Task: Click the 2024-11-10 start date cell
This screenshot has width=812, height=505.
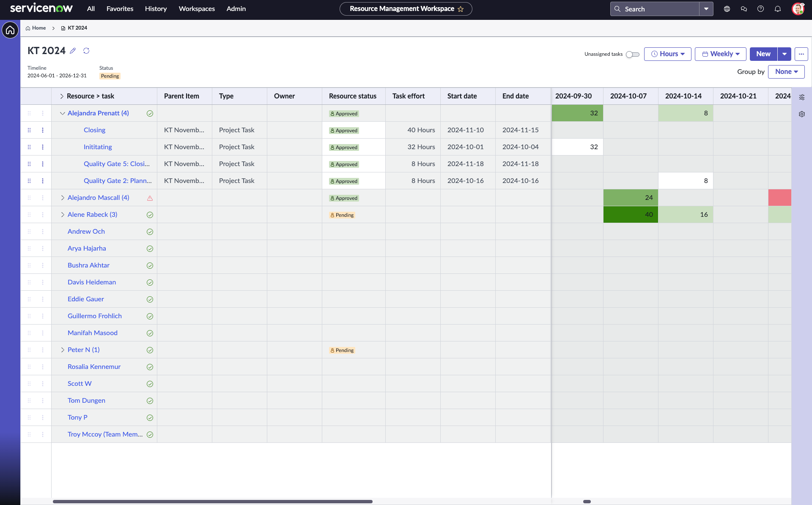Action: click(x=468, y=130)
